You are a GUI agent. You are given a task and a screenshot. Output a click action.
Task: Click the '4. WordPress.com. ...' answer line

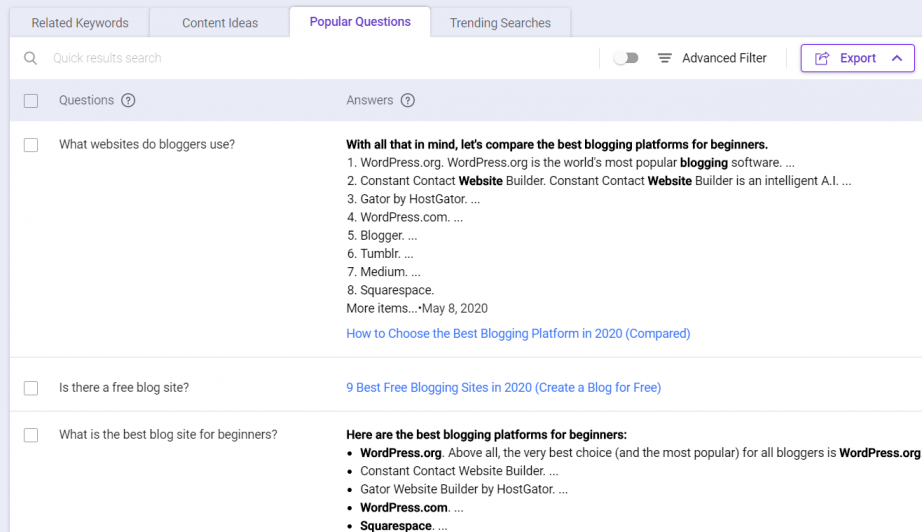(405, 218)
